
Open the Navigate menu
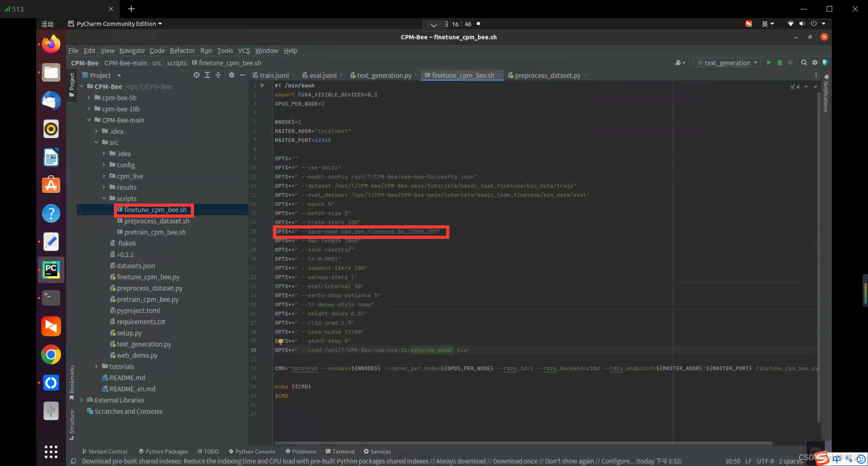[132, 51]
